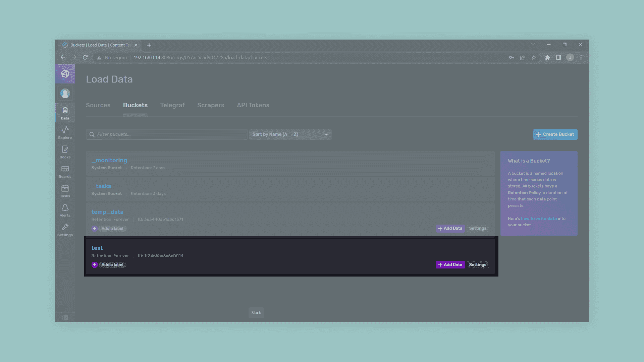Open Chrome's three-dot menu
This screenshot has height=362, width=644.
[581, 58]
